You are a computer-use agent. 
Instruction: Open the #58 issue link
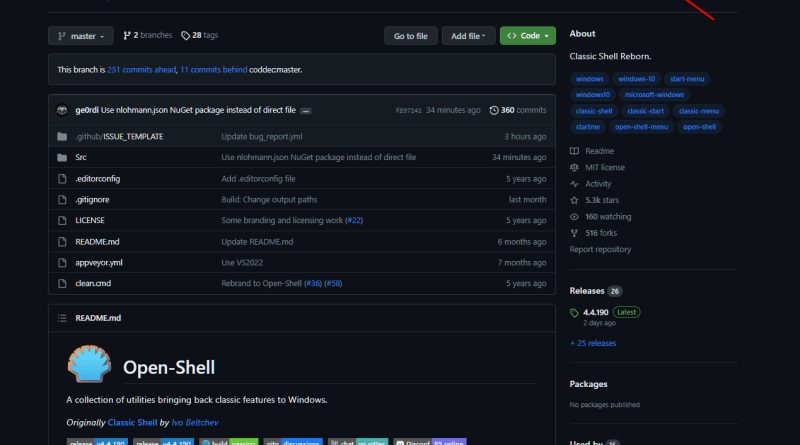pos(333,283)
